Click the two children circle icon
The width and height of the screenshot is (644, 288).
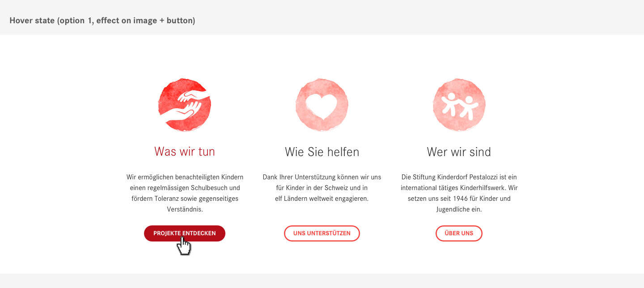pos(459,105)
